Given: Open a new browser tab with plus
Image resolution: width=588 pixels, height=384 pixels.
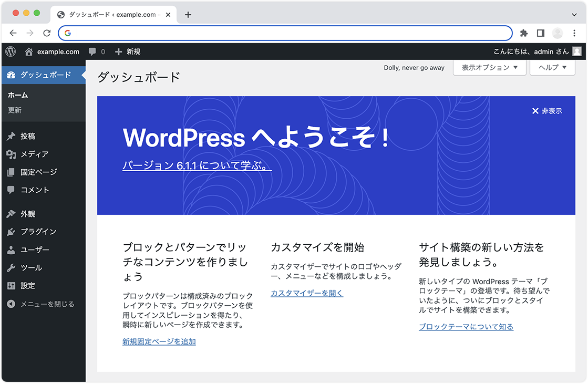Looking at the screenshot, I should point(188,15).
